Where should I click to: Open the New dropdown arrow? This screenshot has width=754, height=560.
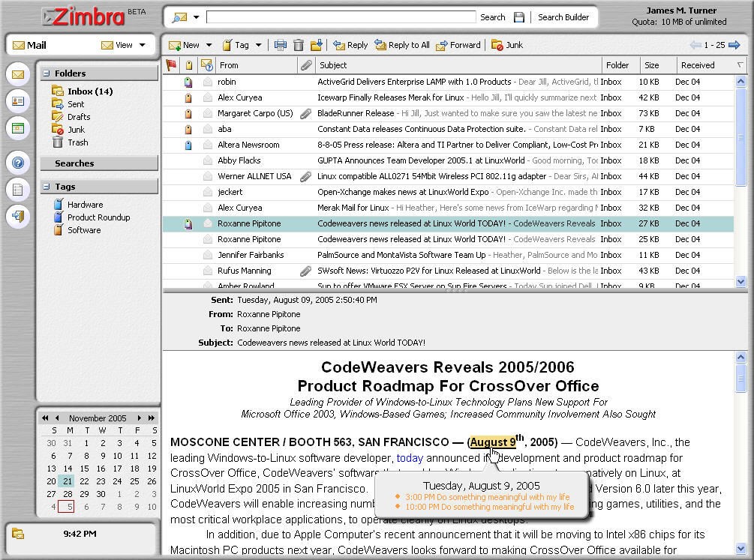[209, 45]
